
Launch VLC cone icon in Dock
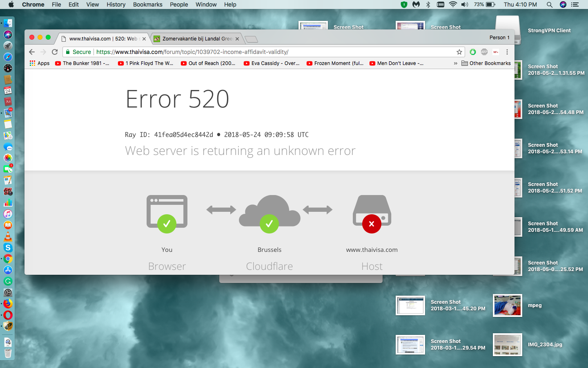8,236
